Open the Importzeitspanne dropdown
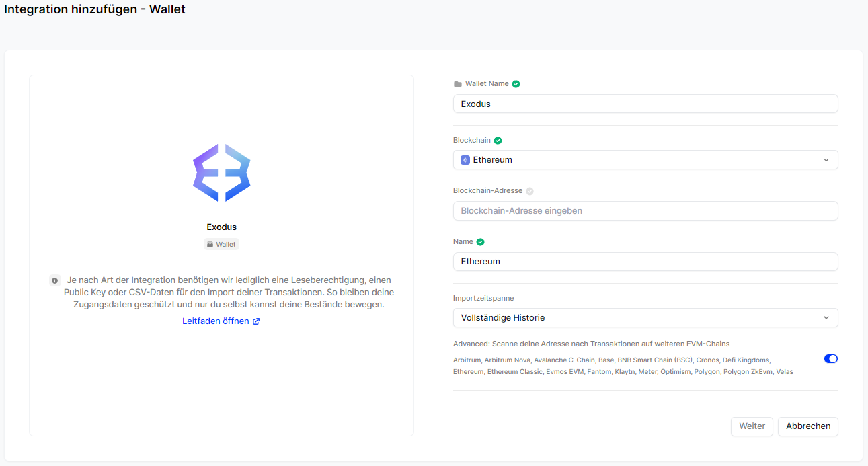Screen dimensions: 868x466 click(x=645, y=317)
